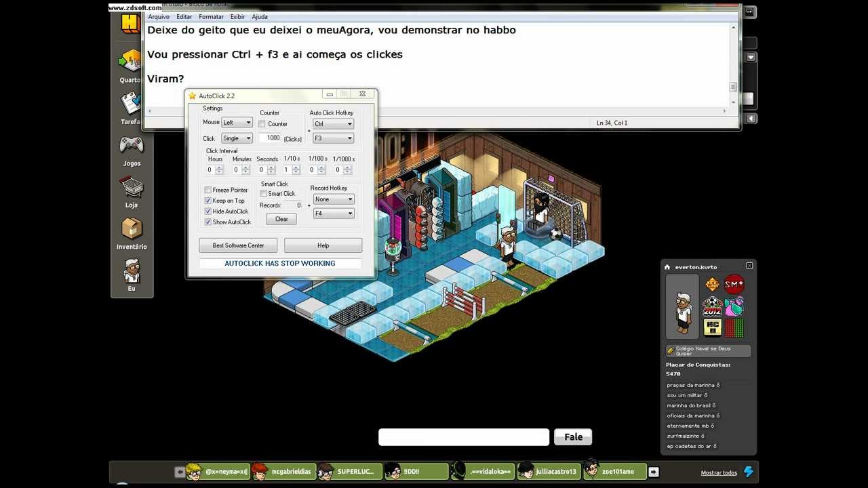This screenshot has width=868, height=488.
Task: Move the friends bar right with arrow
Action: (654, 472)
